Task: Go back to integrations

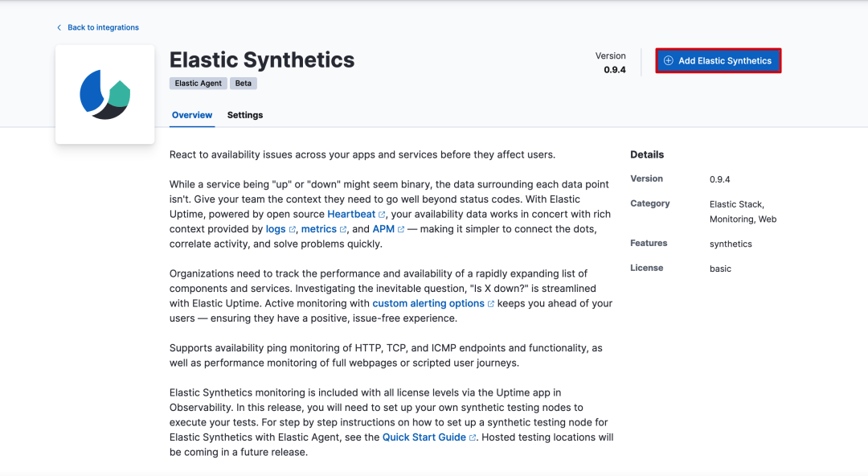Action: 103,27
